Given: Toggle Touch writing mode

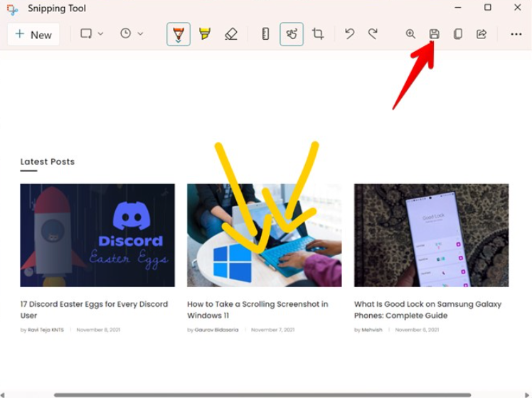Looking at the screenshot, I should point(292,34).
